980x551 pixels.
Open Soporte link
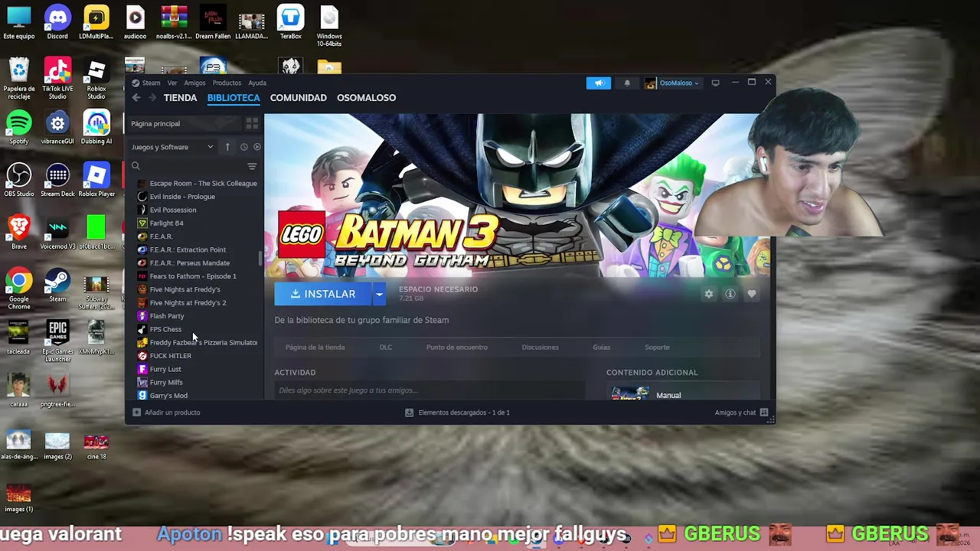(x=657, y=347)
